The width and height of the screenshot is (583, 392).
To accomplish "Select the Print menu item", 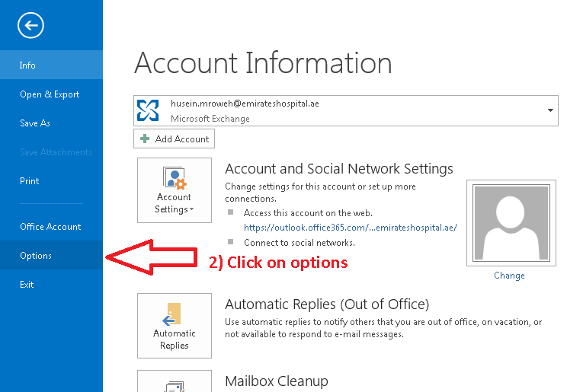I will coord(51,181).
